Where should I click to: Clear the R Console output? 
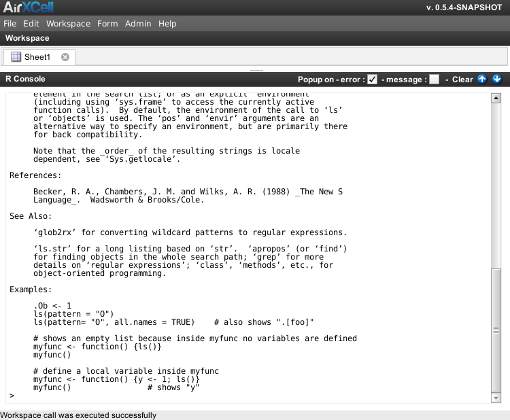click(x=462, y=80)
